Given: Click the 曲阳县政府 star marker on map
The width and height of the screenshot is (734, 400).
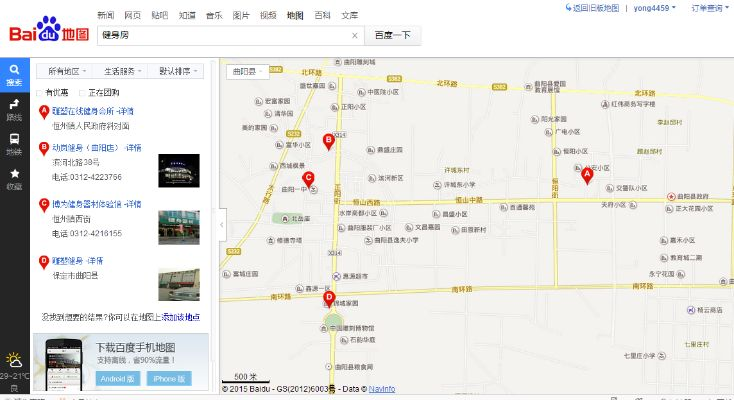Looking at the screenshot, I should pos(671,196).
